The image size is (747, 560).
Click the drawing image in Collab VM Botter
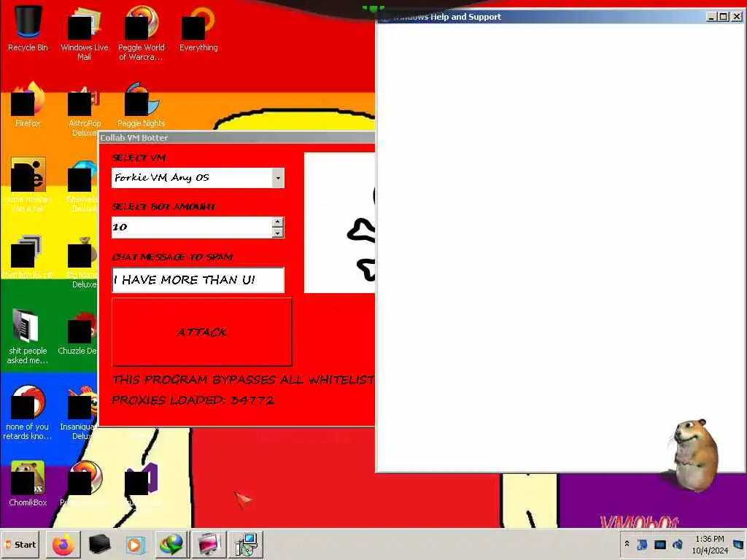click(339, 223)
